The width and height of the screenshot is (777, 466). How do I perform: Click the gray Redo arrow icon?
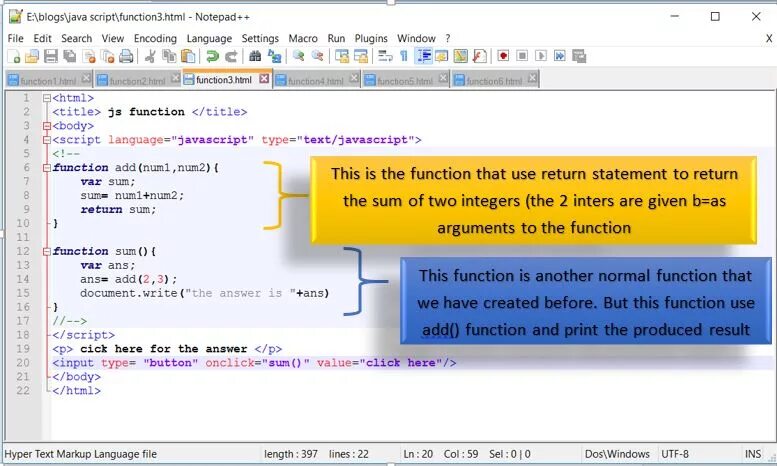click(x=231, y=57)
